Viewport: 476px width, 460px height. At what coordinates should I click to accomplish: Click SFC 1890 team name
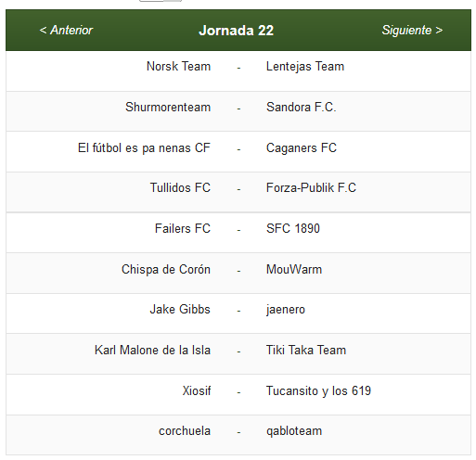[293, 228]
